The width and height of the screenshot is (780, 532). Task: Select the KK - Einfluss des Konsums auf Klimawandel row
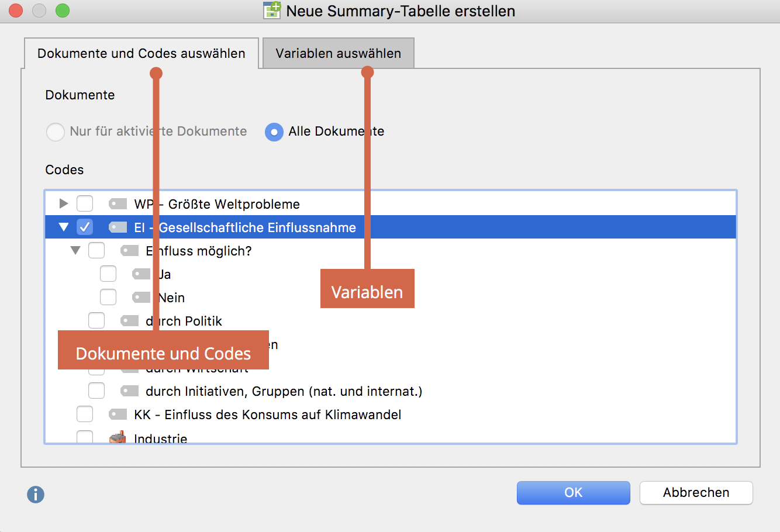point(267,414)
